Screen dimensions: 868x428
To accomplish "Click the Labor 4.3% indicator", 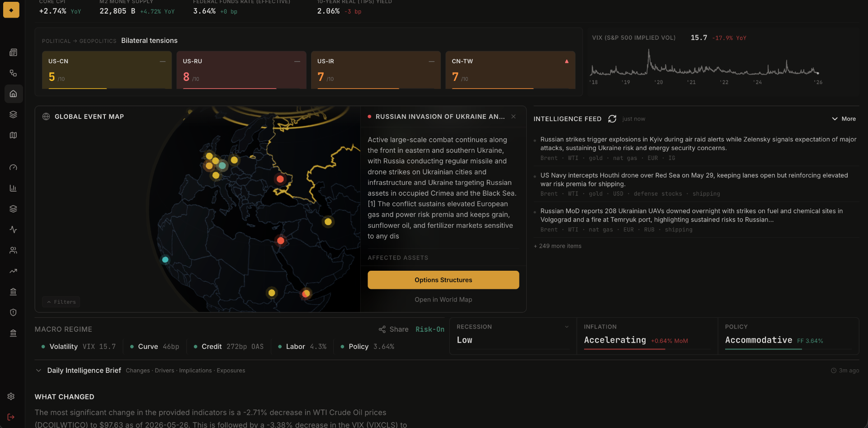I will point(302,347).
